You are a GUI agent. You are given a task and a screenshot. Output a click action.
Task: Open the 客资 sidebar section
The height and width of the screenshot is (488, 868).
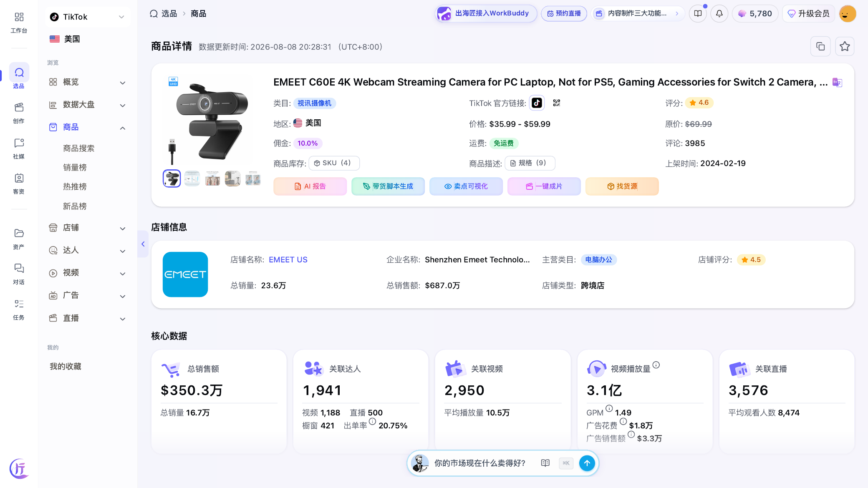(x=19, y=184)
